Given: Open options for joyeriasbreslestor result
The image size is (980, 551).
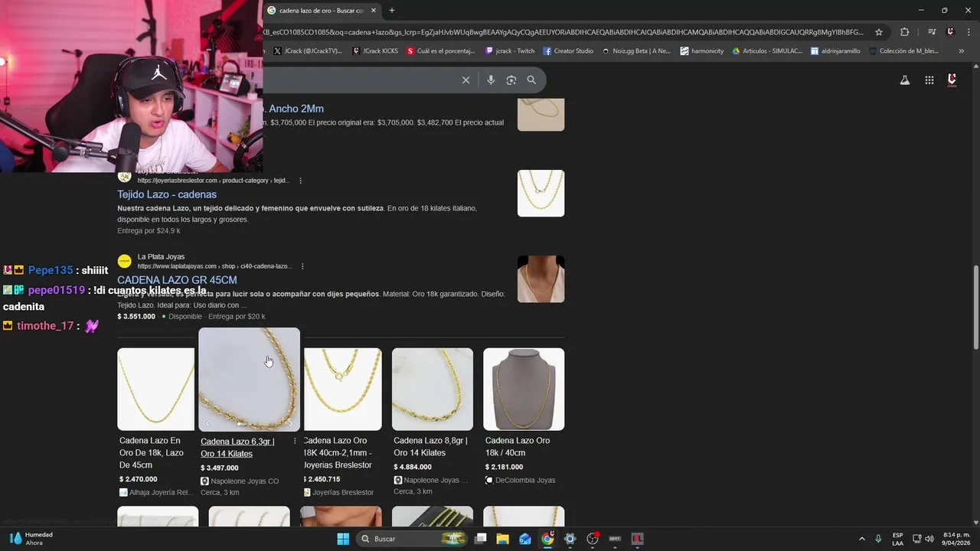Looking at the screenshot, I should (300, 181).
